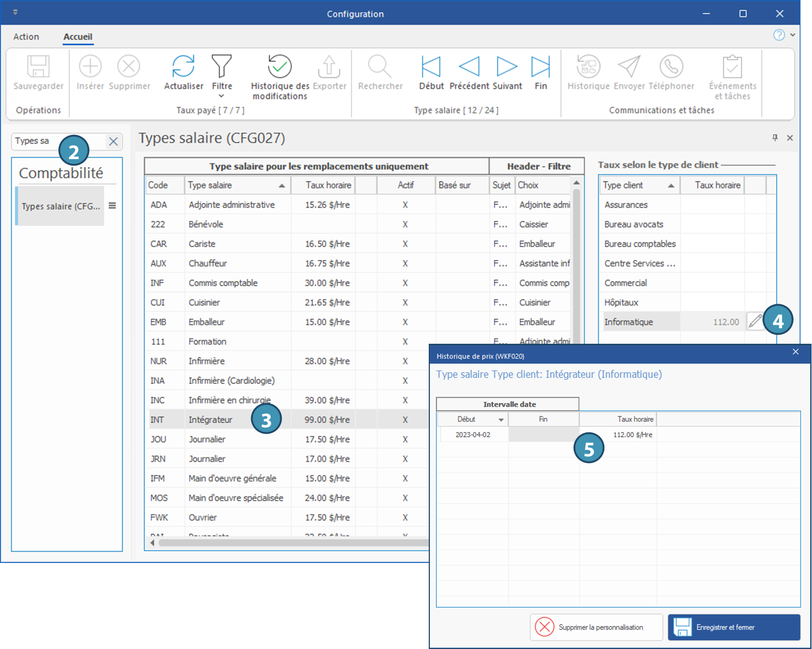Pin the Types salaire panel
812x649 pixels.
tap(775, 138)
